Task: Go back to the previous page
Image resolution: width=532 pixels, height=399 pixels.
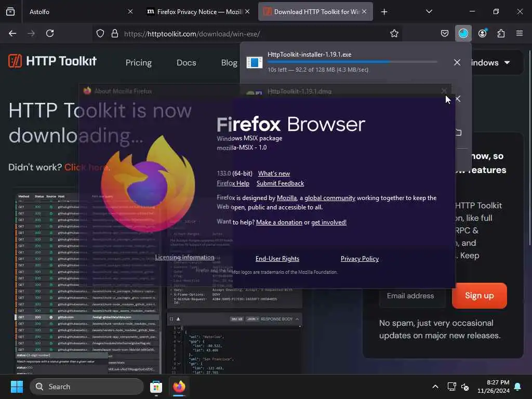Action: (12, 34)
